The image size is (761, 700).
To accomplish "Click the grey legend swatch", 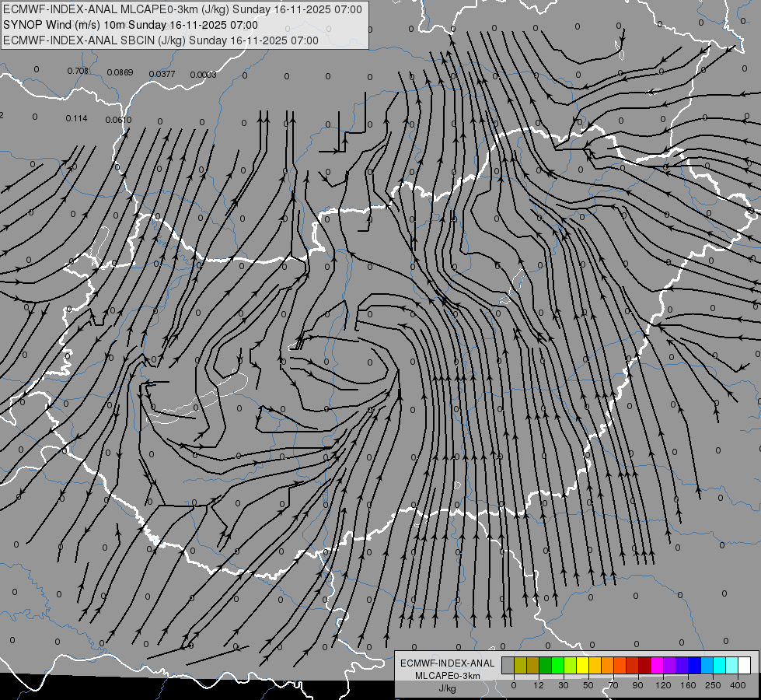I will (x=508, y=665).
